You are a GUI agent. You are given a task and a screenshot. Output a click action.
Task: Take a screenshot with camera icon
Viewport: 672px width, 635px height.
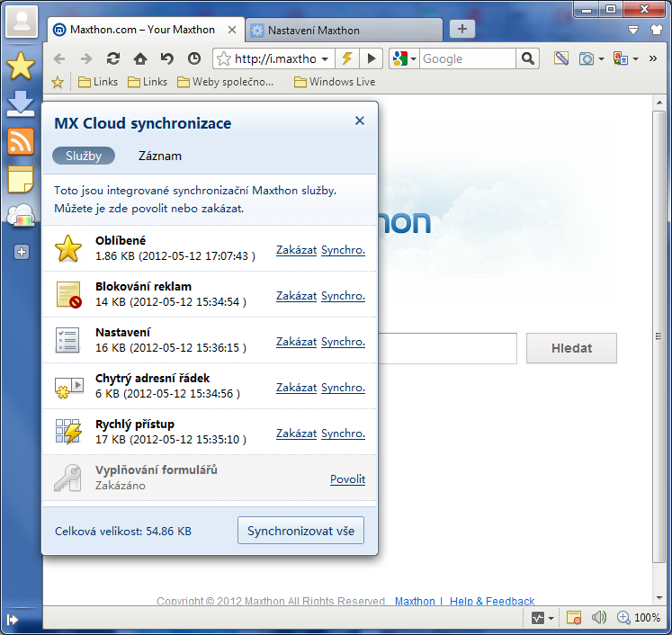pos(587,58)
